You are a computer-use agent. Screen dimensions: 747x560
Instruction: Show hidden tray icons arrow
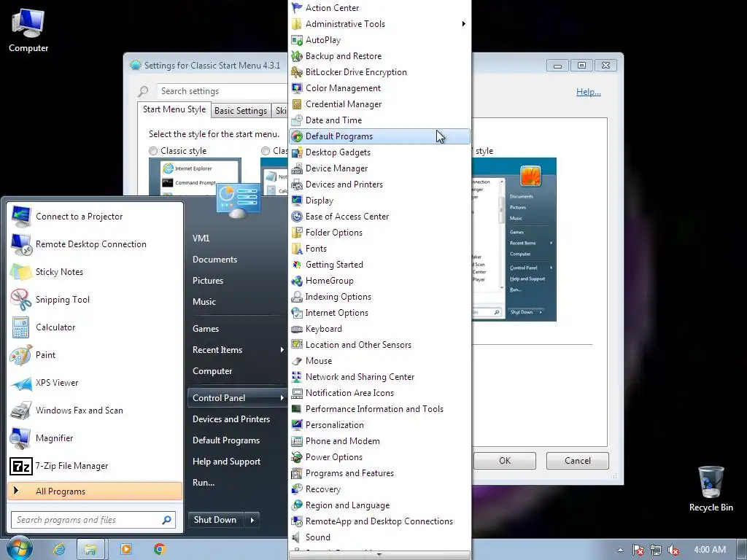point(620,550)
